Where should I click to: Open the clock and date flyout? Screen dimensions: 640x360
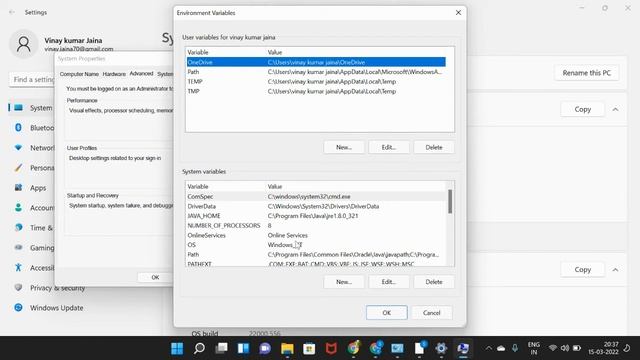(603, 348)
